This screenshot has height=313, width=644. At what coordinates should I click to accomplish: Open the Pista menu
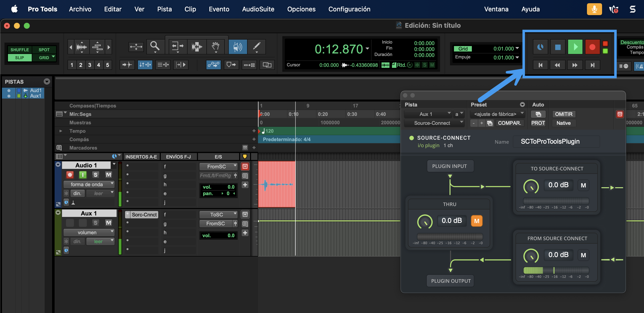click(164, 9)
